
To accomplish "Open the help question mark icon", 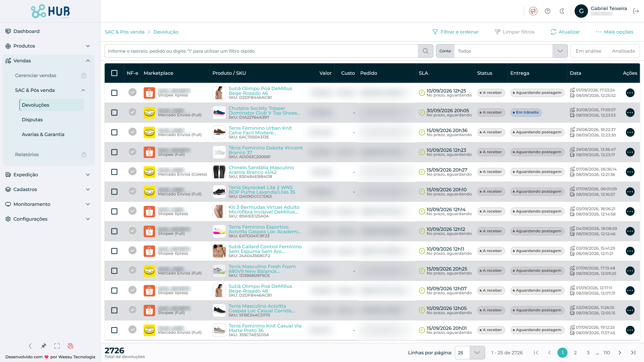I will tap(547, 11).
